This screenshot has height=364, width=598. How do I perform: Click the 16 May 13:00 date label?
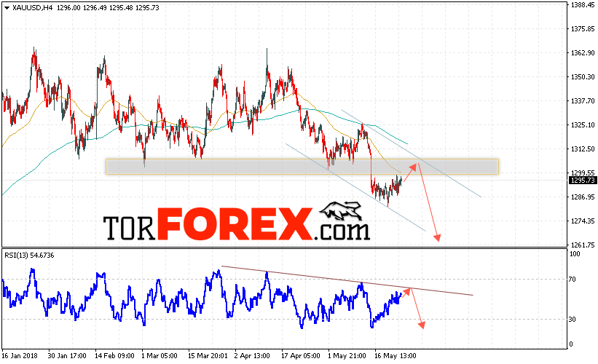[x=395, y=356]
